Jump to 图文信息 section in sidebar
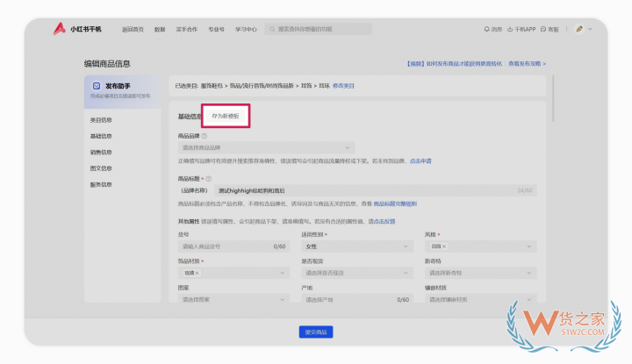This screenshot has height=364, width=632. coord(101,168)
